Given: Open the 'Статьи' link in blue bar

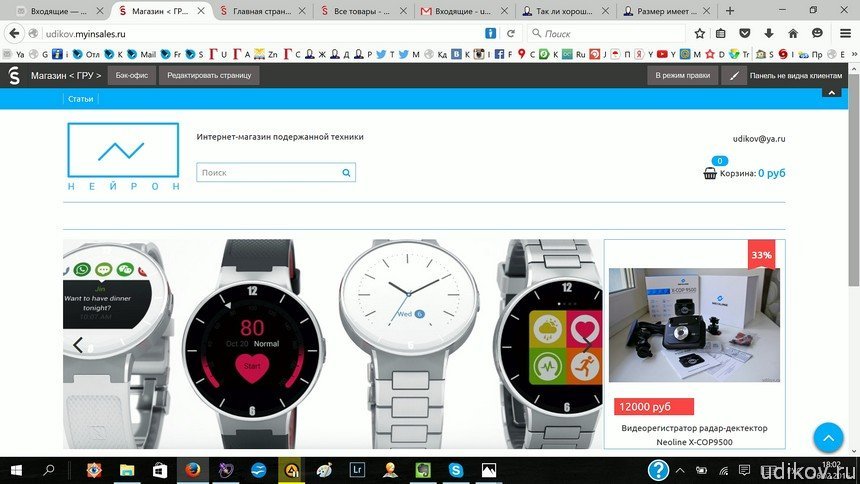Looking at the screenshot, I should coord(80,99).
